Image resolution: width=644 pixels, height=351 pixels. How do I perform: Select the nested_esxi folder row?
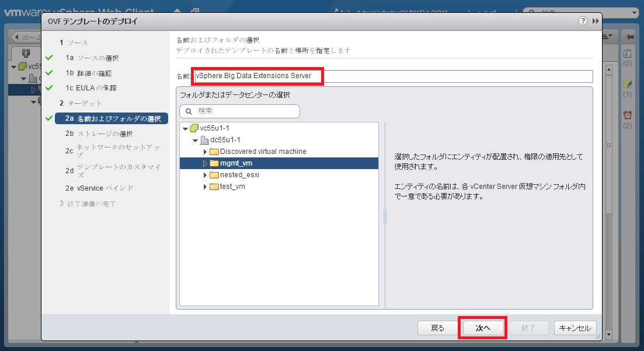pos(279,175)
